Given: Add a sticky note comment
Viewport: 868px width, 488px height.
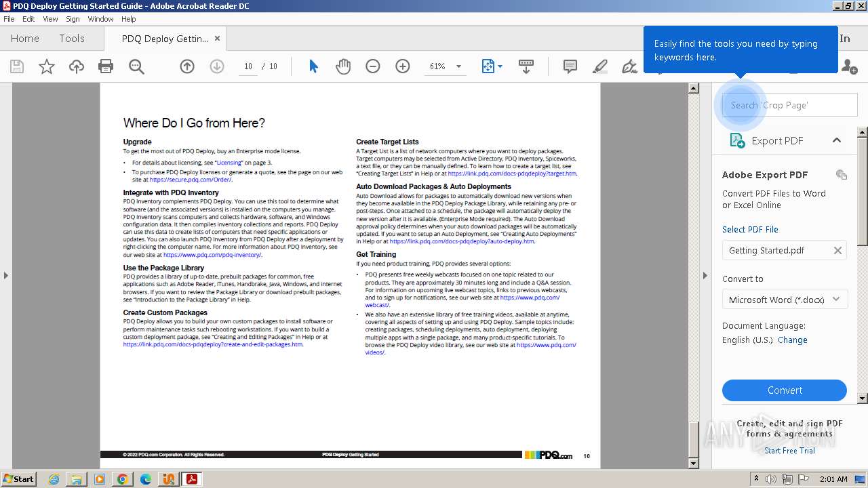Looking at the screenshot, I should (x=570, y=66).
